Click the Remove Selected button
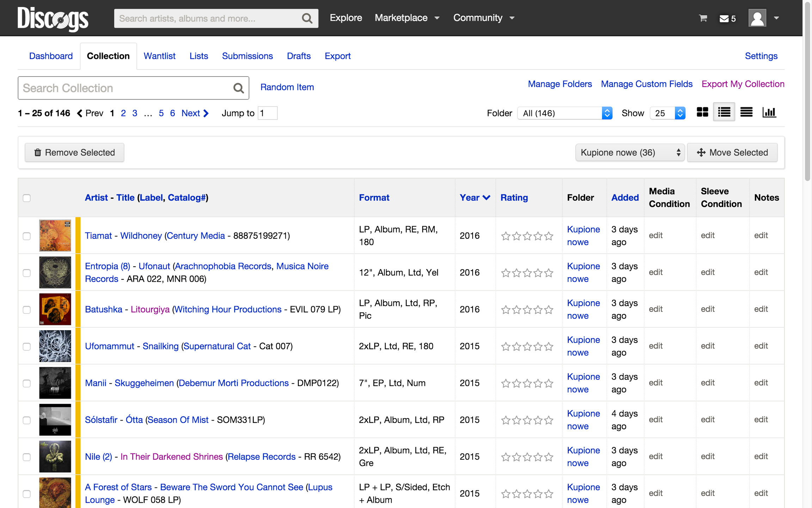 tap(74, 152)
